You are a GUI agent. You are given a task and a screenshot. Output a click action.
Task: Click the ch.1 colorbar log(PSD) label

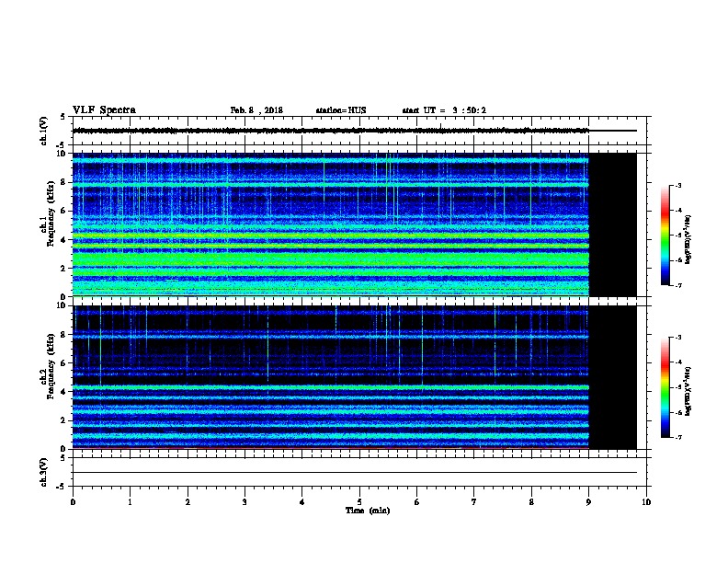tap(688, 239)
